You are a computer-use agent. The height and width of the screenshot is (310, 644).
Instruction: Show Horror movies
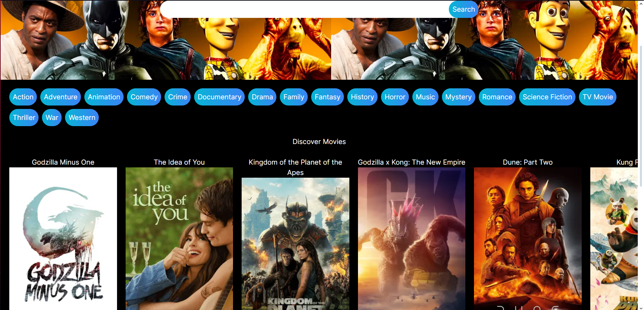pyautogui.click(x=395, y=97)
